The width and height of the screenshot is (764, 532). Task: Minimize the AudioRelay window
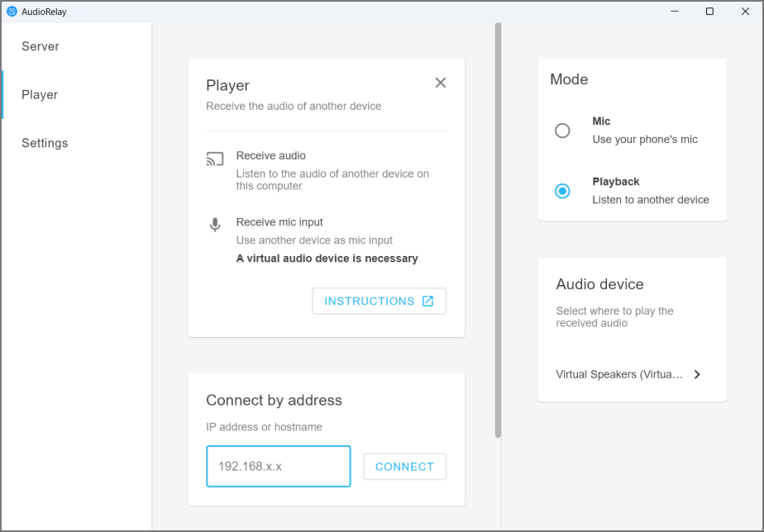[x=675, y=12]
